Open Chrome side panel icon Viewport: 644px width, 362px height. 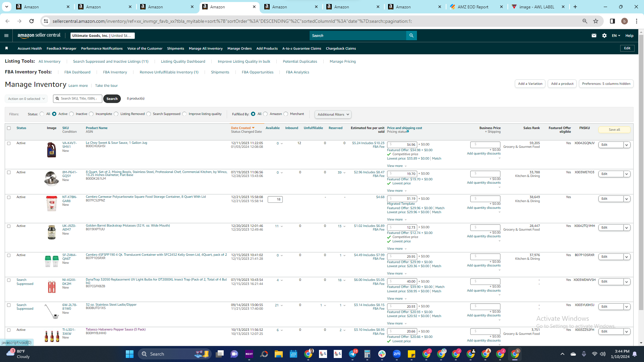[612, 21]
